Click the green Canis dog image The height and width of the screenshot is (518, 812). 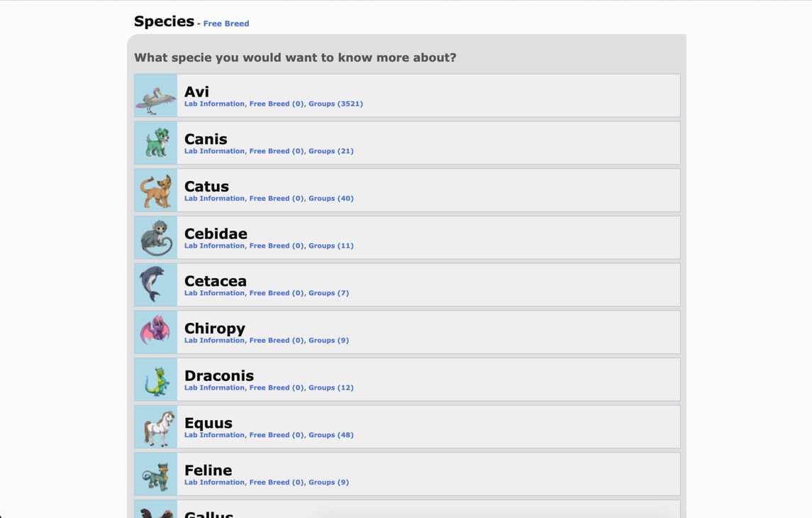(155, 143)
